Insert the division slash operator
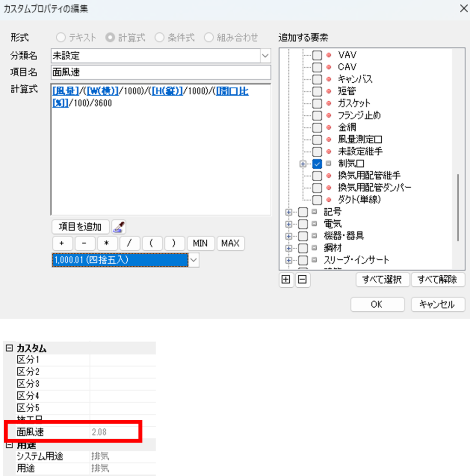The width and height of the screenshot is (470, 476). click(130, 244)
